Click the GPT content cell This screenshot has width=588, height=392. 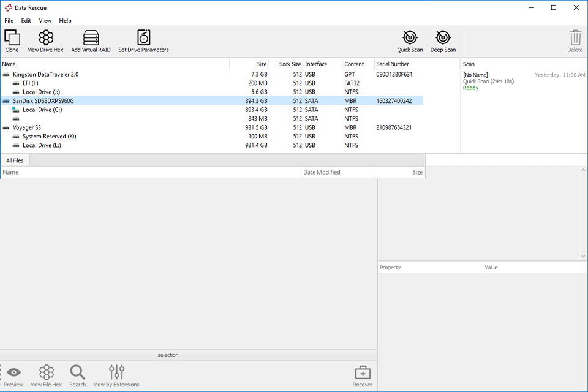(350, 74)
